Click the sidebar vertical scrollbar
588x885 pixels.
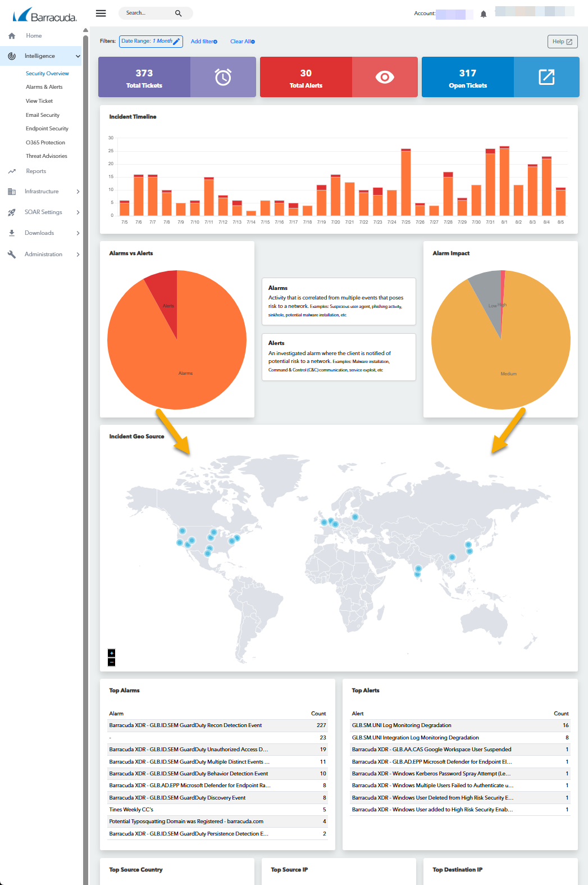point(85,450)
